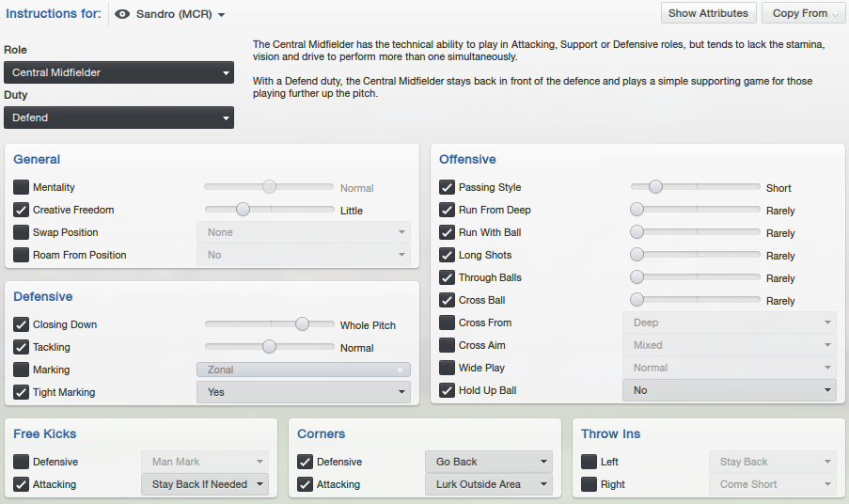The image size is (849, 504).
Task: Open the Throw Ins Right Come Short dropdown
Action: [x=773, y=484]
